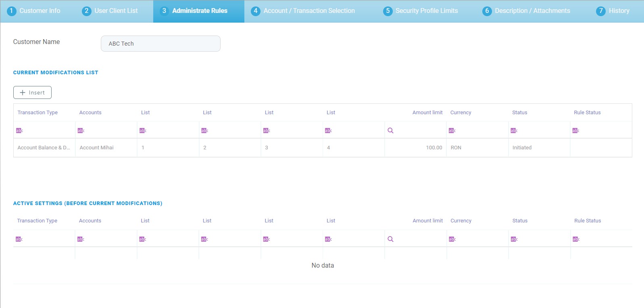
Task: Go to Account / Transaction Selection tab
Action: click(x=303, y=11)
